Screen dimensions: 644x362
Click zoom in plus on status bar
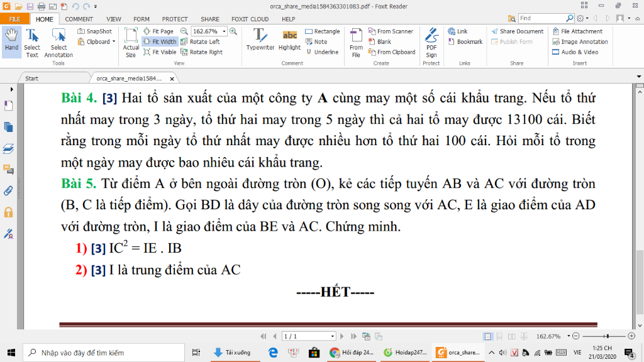click(631, 336)
